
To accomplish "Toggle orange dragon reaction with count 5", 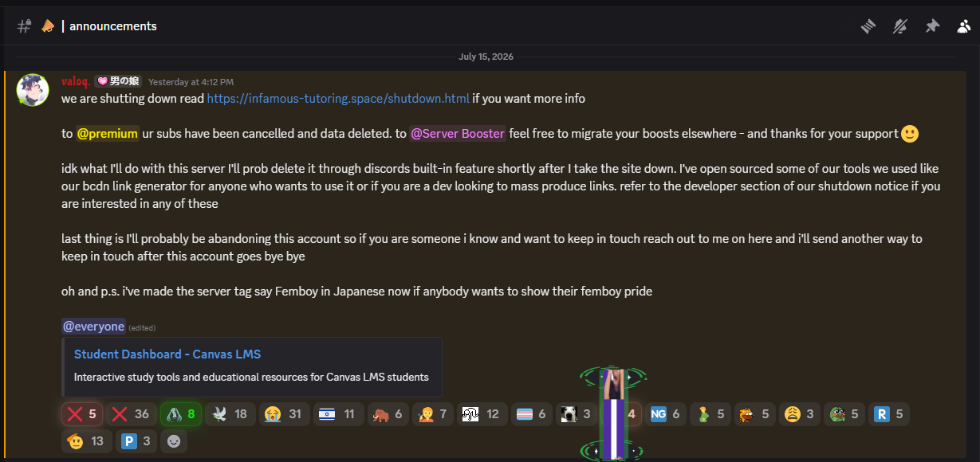I will pyautogui.click(x=755, y=414).
